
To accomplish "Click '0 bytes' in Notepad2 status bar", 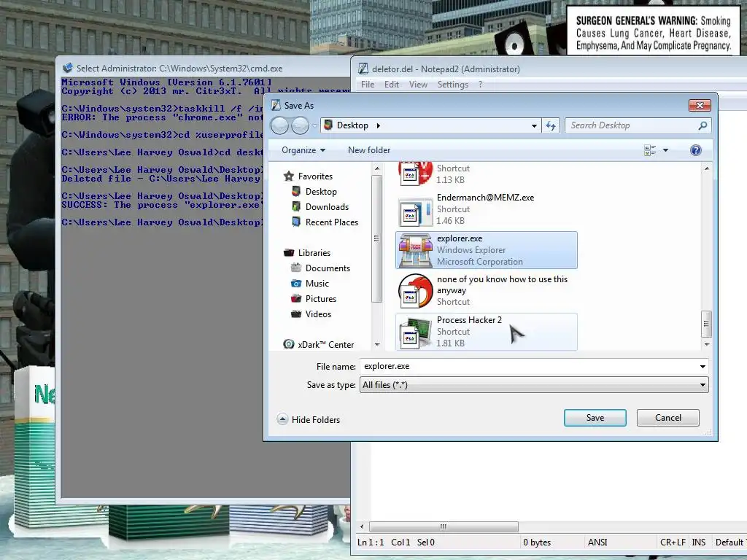I will tap(537, 542).
